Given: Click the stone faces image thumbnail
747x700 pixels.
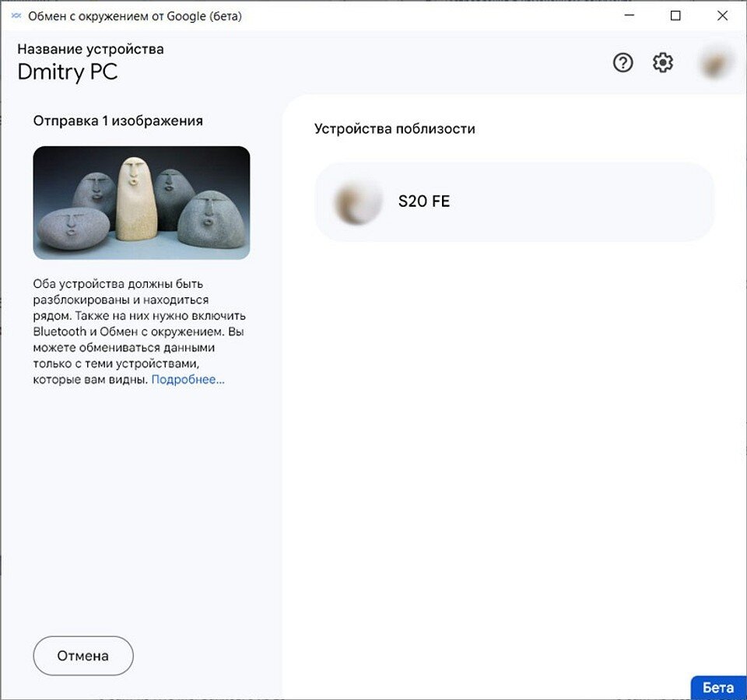Looking at the screenshot, I should click(142, 203).
